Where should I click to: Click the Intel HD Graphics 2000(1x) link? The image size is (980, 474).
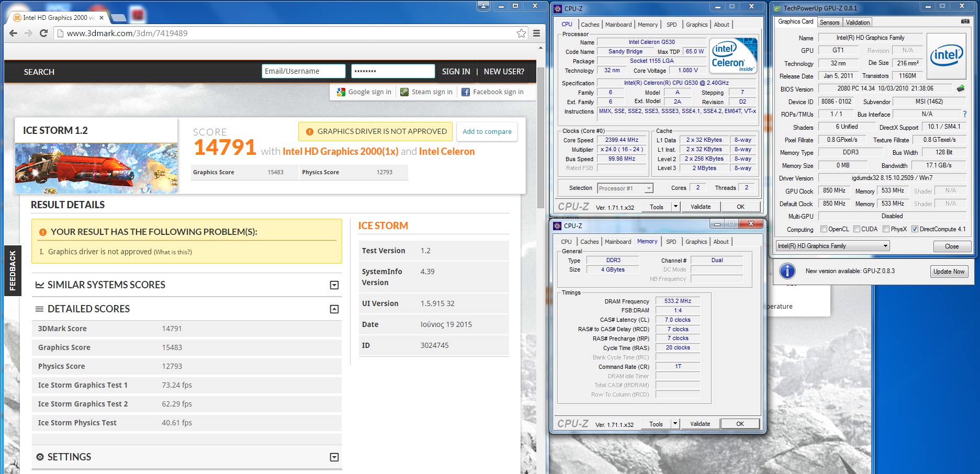pos(341,151)
